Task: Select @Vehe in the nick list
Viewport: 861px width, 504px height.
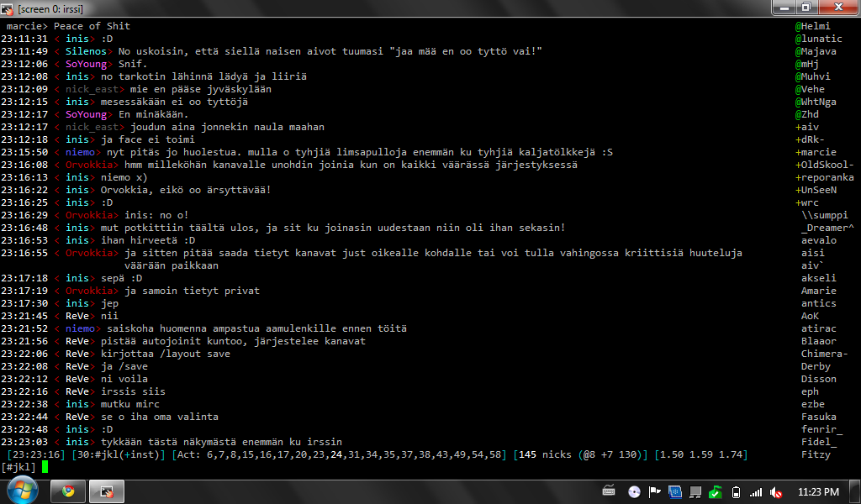Action: 810,89
